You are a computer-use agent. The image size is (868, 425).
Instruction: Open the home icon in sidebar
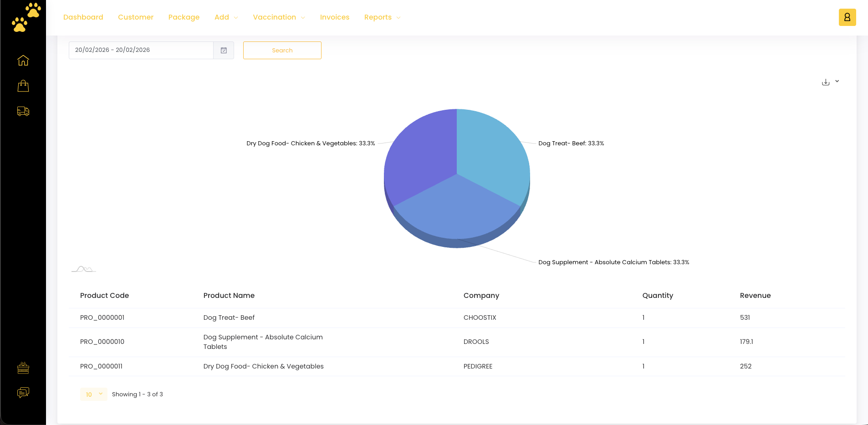(x=23, y=61)
